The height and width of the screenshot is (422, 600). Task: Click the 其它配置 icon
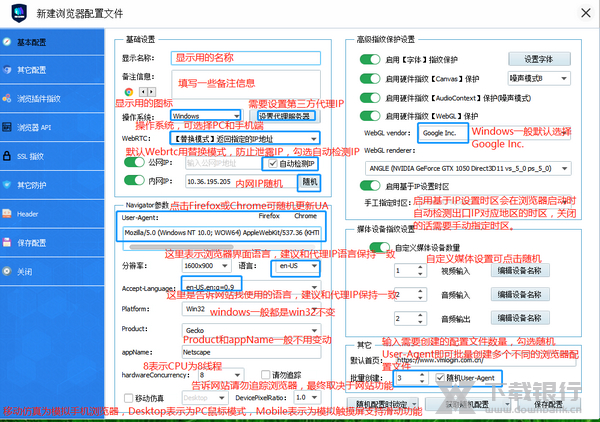(x=7, y=70)
